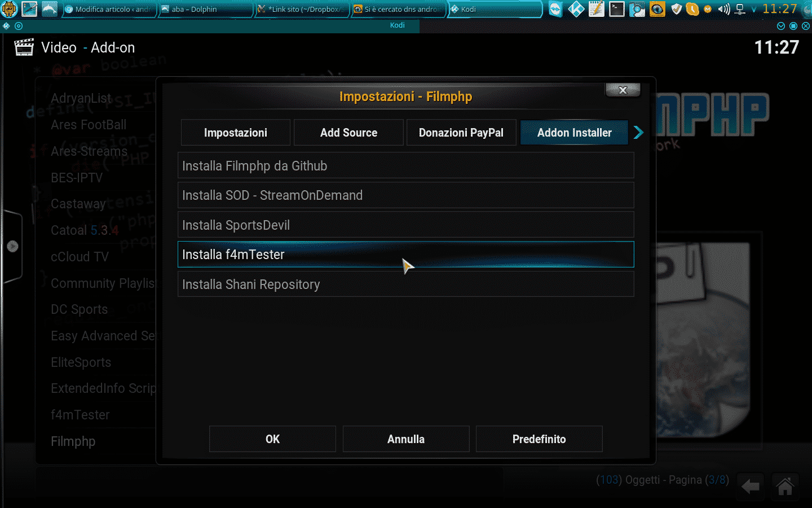The image size is (812, 508).
Task: Switch to aba – Dolphin window
Action: pos(205,9)
